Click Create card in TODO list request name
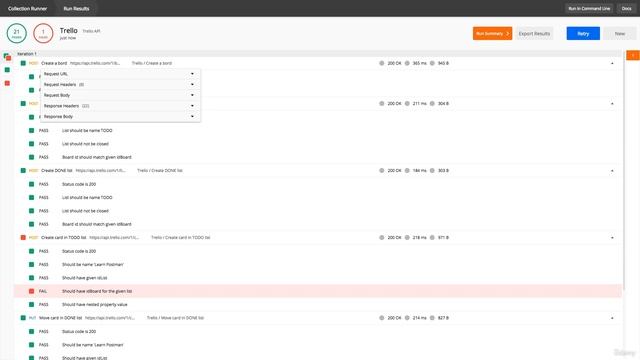This screenshot has height=360, width=640. click(x=64, y=238)
